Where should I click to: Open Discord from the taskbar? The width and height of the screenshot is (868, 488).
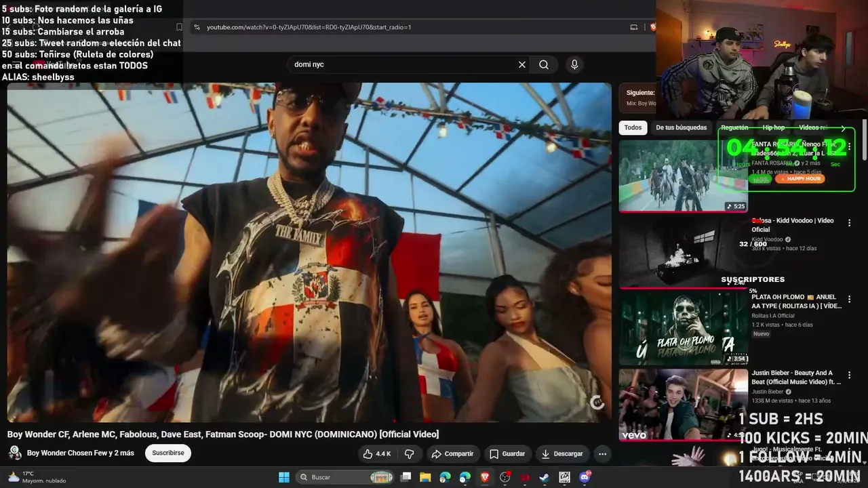tap(585, 477)
